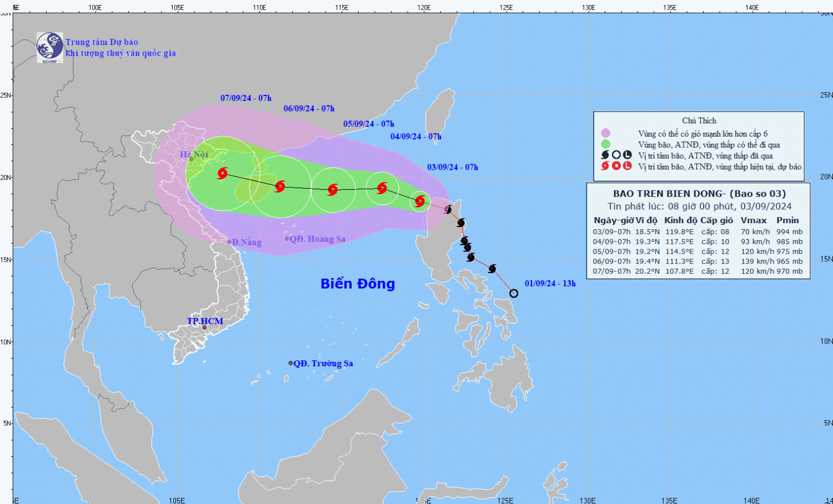Click the 07/09/24 - 07h date label
The width and height of the screenshot is (833, 504).
click(245, 98)
